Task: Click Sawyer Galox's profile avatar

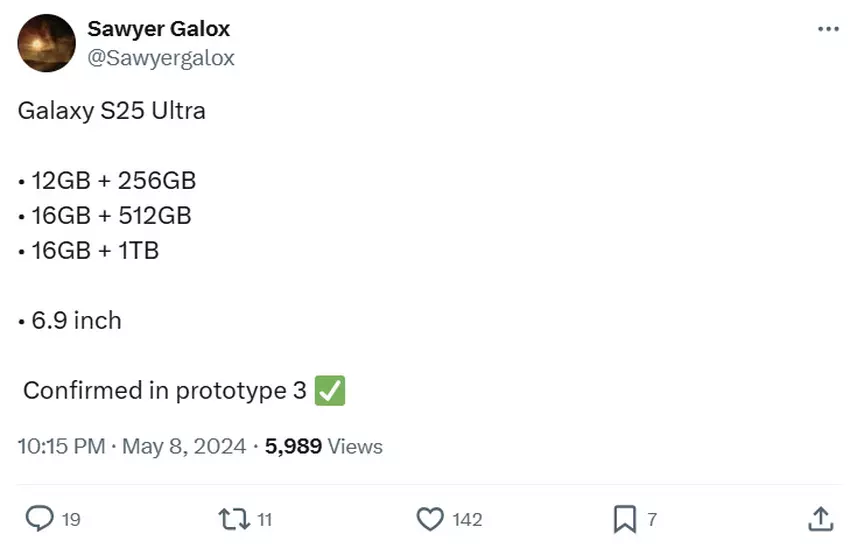Action: point(47,43)
